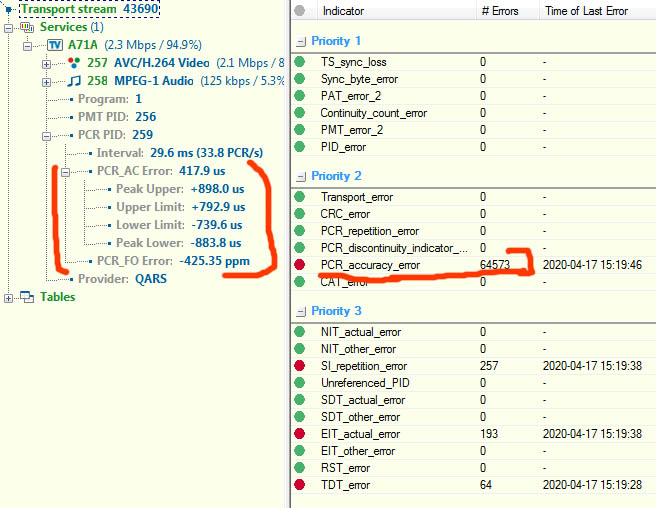Screen dimensions: 656x508
Task: Expand the 258 MPEG-1 Audio node
Action: tap(46, 82)
